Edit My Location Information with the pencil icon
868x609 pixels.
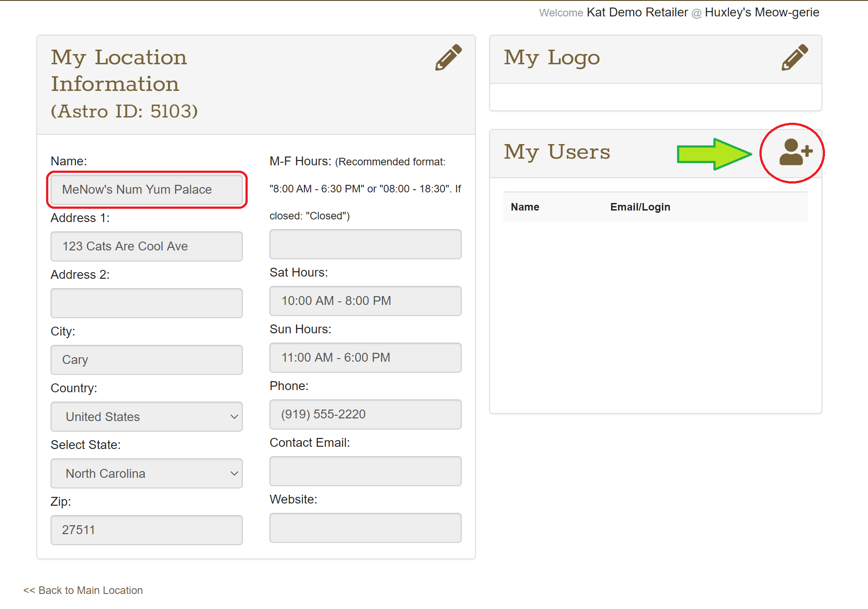click(x=448, y=58)
